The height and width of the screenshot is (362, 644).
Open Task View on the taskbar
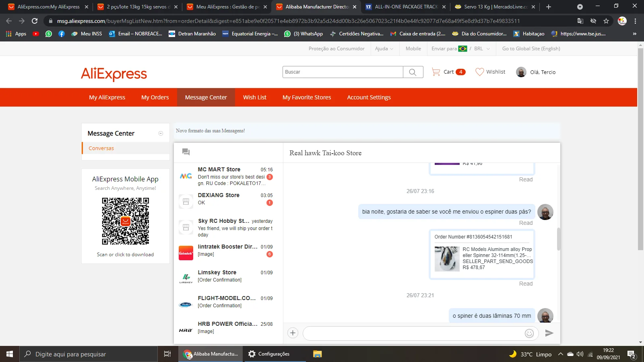167,354
